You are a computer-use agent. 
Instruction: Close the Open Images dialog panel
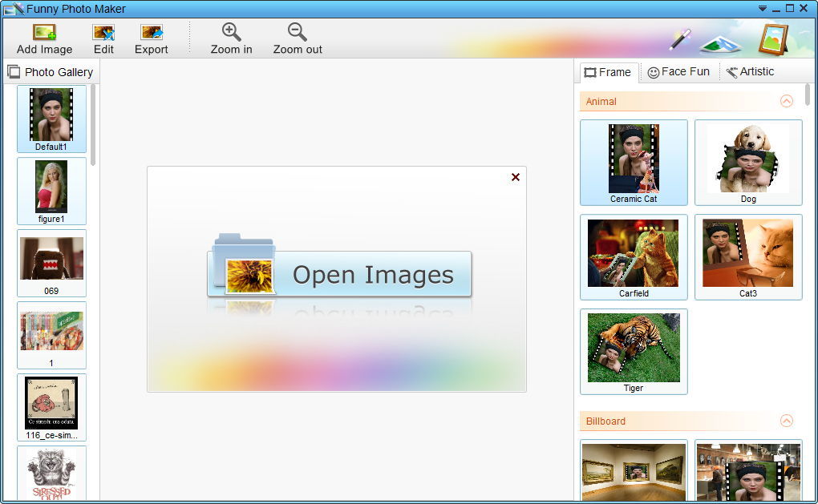516,177
